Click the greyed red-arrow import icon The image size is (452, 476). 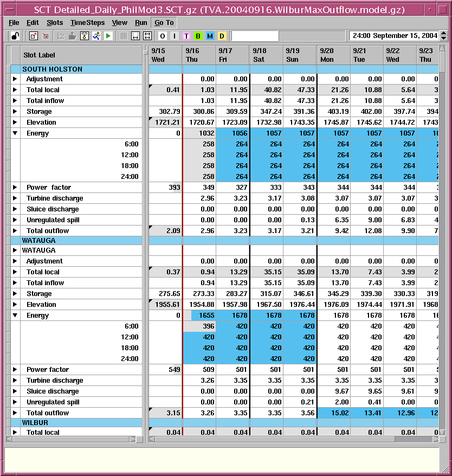click(46, 36)
